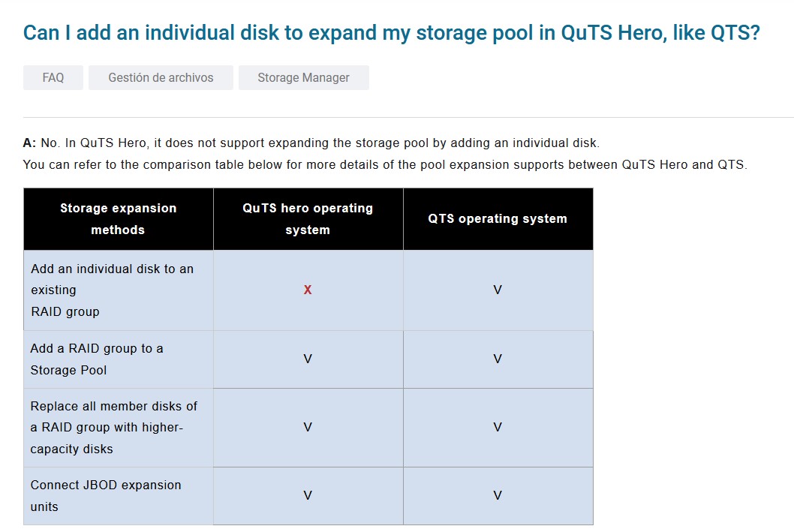Image resolution: width=794 pixels, height=532 pixels.
Task: Click the 'Connect JBOD expansion units' row label
Action: click(x=106, y=495)
